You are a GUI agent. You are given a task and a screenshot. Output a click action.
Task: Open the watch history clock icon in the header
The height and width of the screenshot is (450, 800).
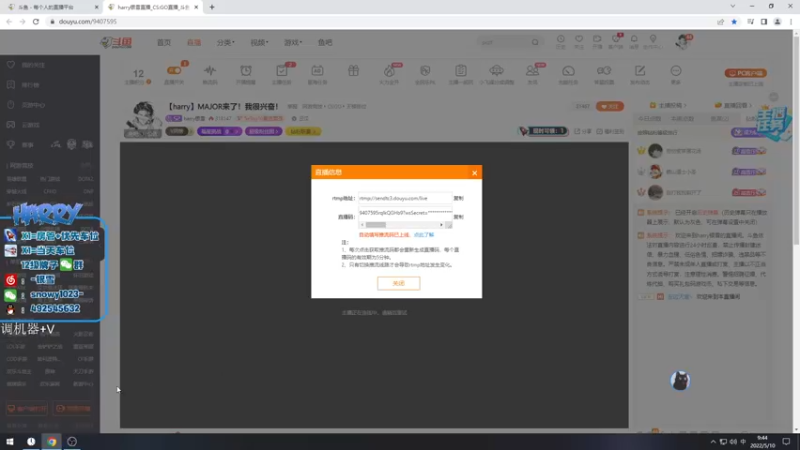561,41
